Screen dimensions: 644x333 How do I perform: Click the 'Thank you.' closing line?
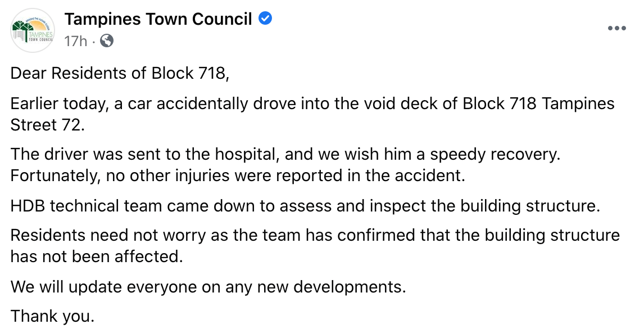tap(52, 317)
